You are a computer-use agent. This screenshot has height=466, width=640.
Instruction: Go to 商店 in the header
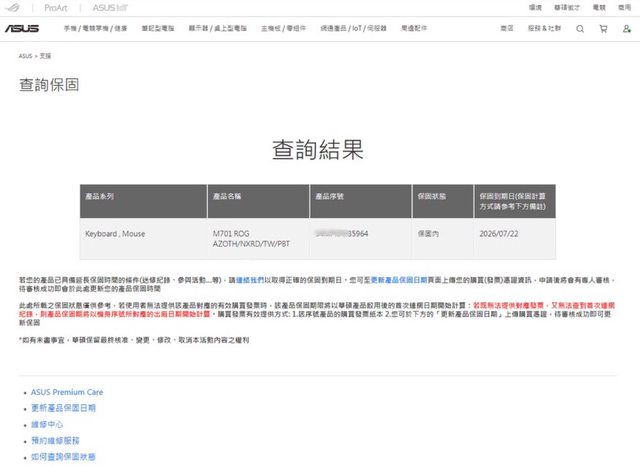point(506,30)
